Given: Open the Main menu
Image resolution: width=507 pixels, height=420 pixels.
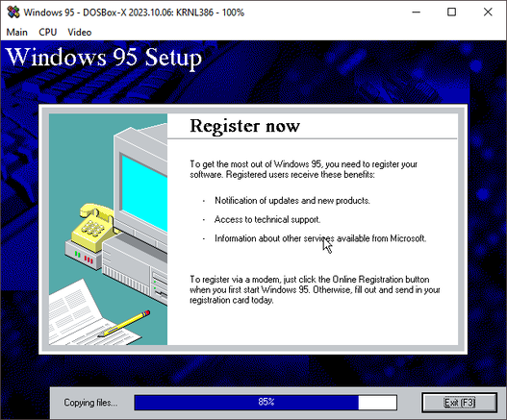Looking at the screenshot, I should pos(16,33).
